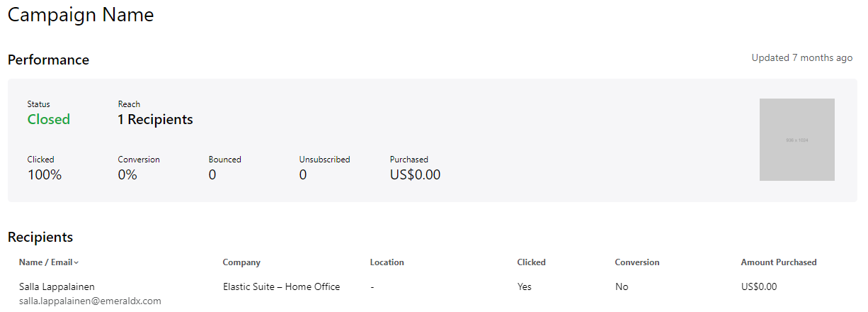Click the 100% Clicked metric

pos(45,174)
